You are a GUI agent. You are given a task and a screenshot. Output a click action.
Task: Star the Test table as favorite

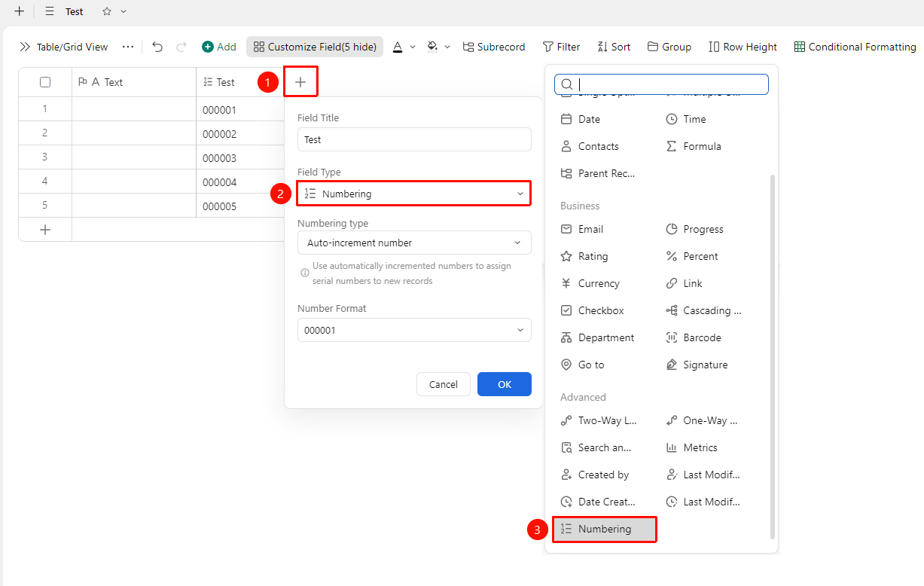107,12
